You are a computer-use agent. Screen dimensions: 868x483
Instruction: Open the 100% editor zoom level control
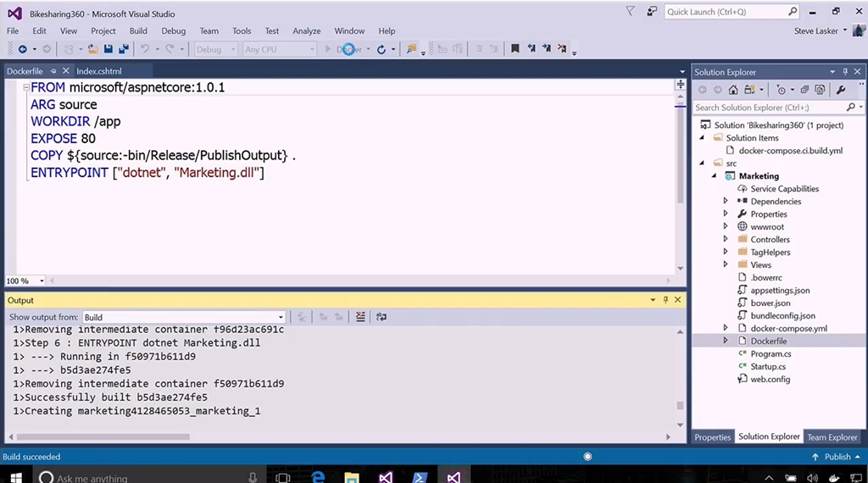point(26,280)
